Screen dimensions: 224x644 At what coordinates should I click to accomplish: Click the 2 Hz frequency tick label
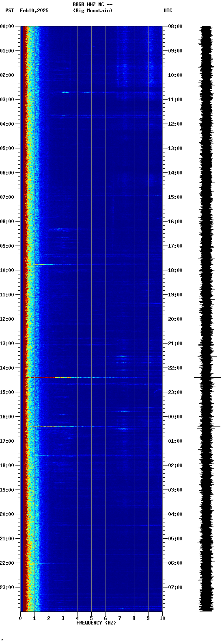(49, 618)
